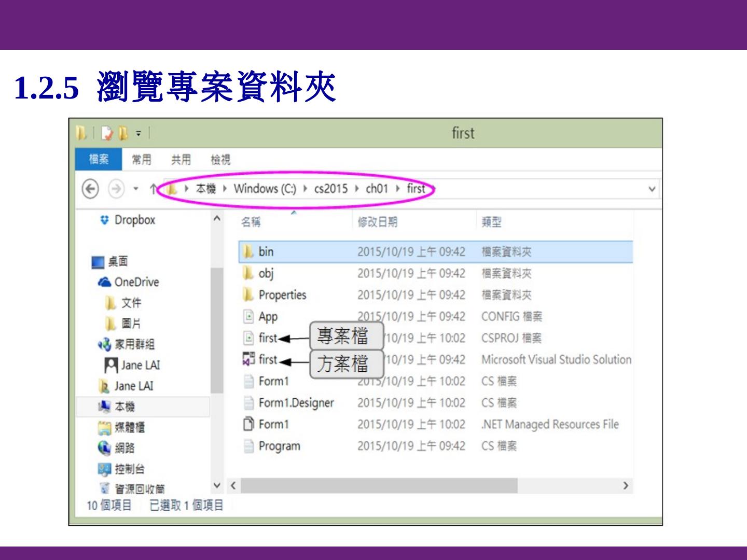Click the horizontal scrollbar thumb in file list

coord(379,486)
